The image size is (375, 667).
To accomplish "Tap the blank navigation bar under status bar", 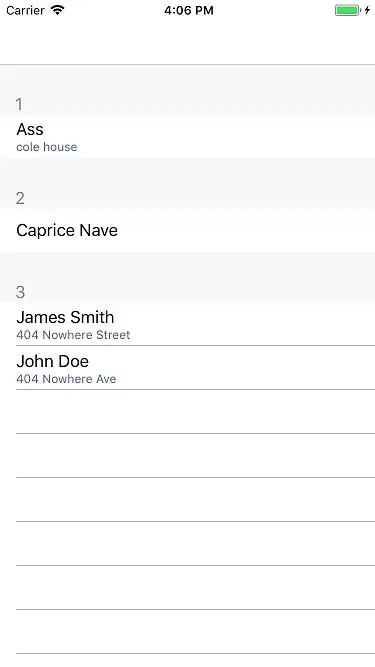I will (188, 43).
